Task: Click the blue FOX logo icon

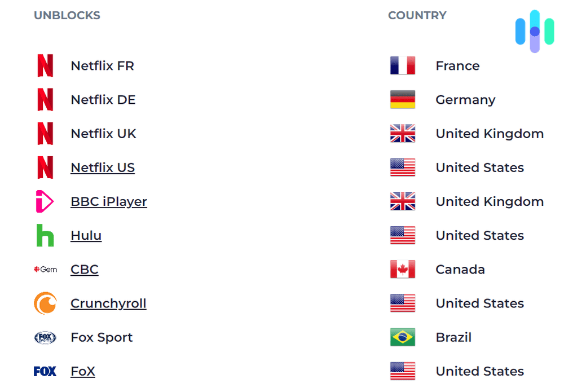Action: coord(45,371)
